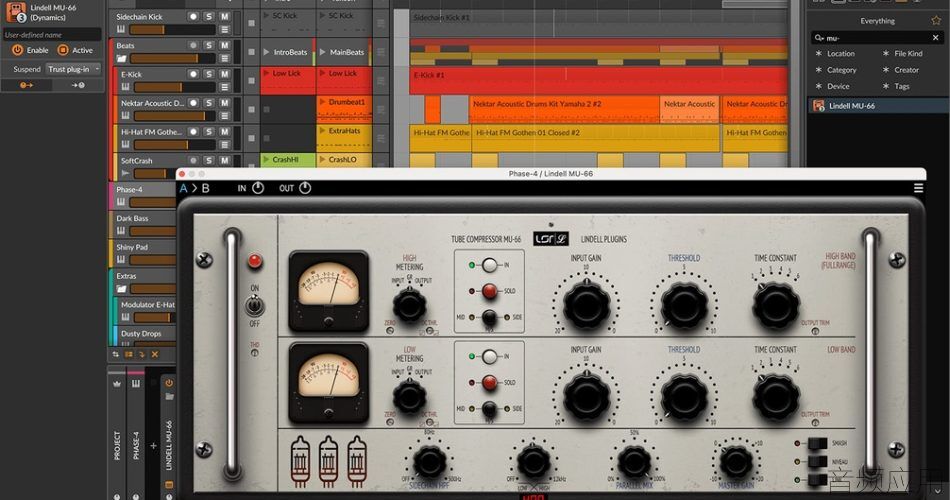Viewport: 950px width, 500px height.
Task: Select the PROJECT vertical tab
Action: (117, 445)
